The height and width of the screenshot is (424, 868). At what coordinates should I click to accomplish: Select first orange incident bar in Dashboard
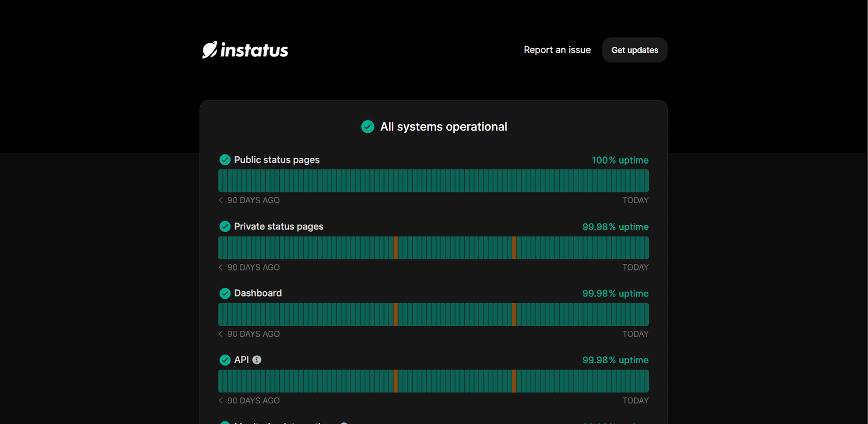(396, 314)
